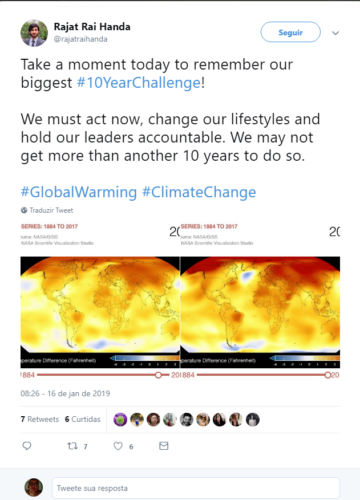Image resolution: width=360 pixels, height=500 pixels.
Task: Expand tweet options with the chevron arrow
Action: click(x=336, y=33)
